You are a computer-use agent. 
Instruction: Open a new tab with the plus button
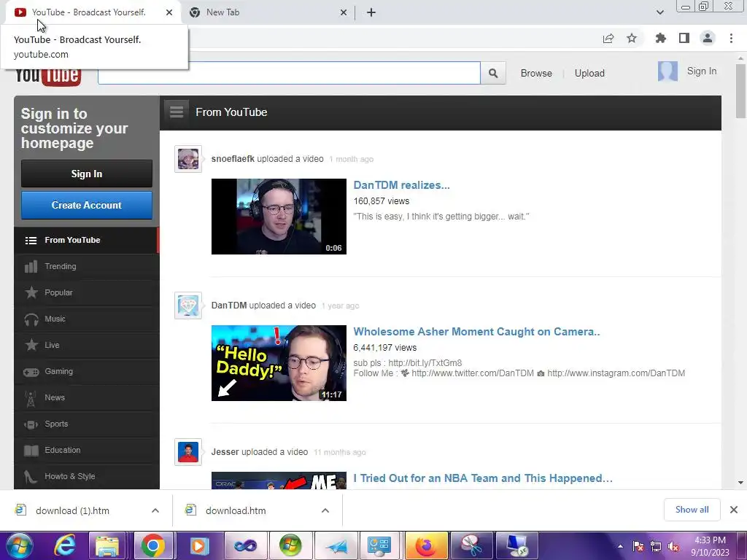click(371, 13)
